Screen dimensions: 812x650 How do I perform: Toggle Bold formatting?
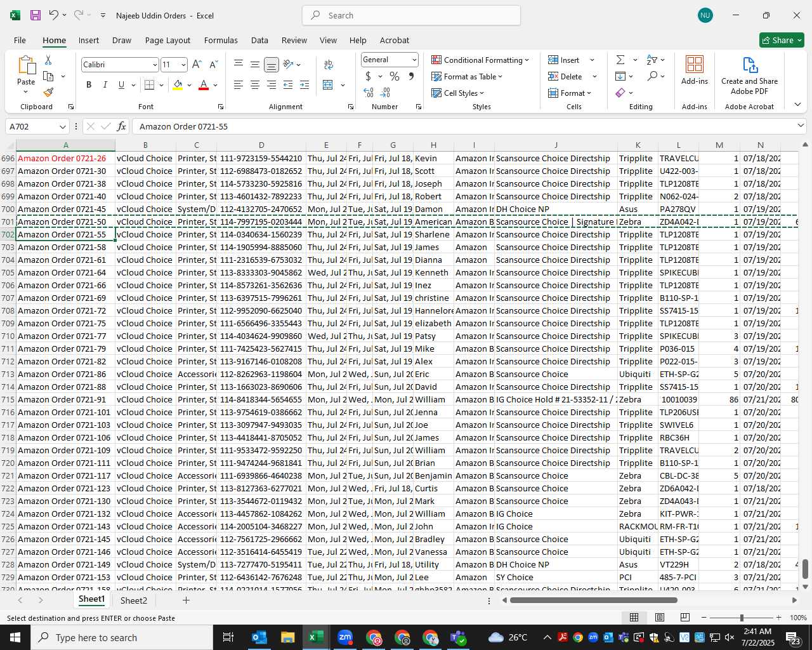click(x=89, y=85)
